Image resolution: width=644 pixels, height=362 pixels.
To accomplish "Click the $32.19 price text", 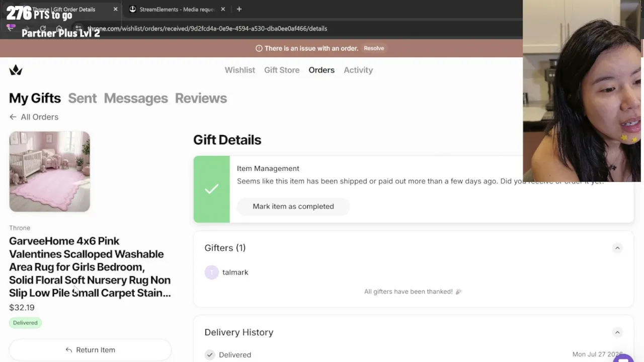I will pyautogui.click(x=22, y=307).
